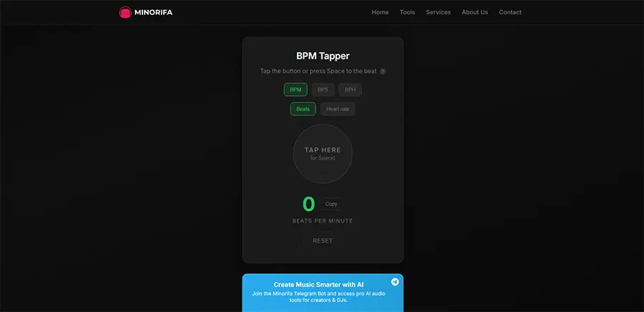Click the BPM Tapper heading
The image size is (644, 312).
pyautogui.click(x=323, y=56)
